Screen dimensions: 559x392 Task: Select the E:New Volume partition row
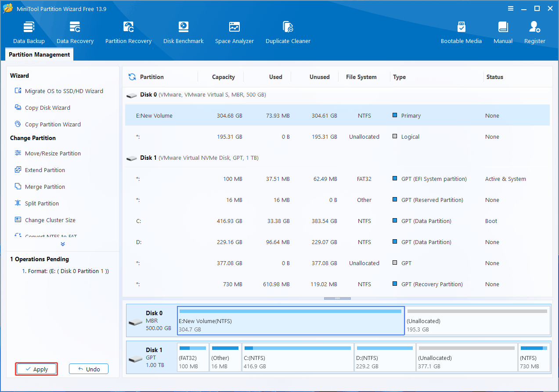[x=337, y=115]
